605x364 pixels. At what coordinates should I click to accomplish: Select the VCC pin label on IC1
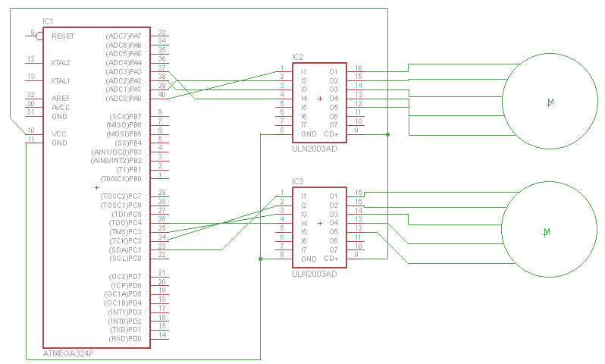point(59,133)
